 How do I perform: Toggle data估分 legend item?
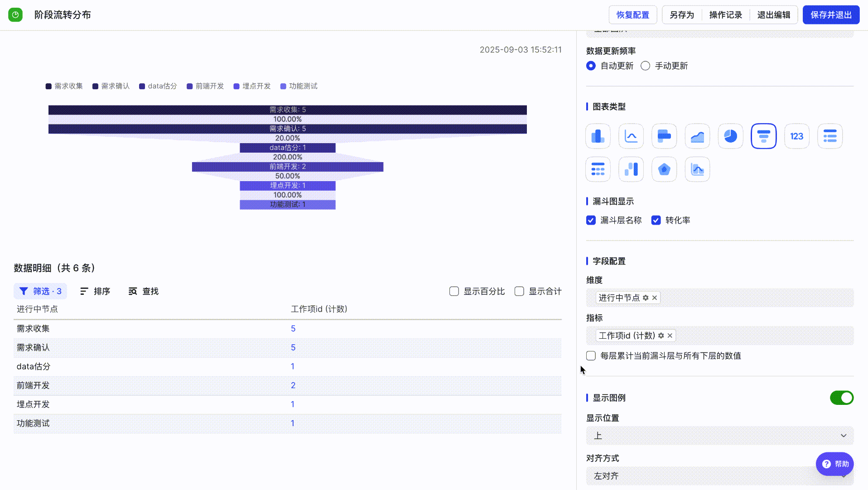coord(158,86)
